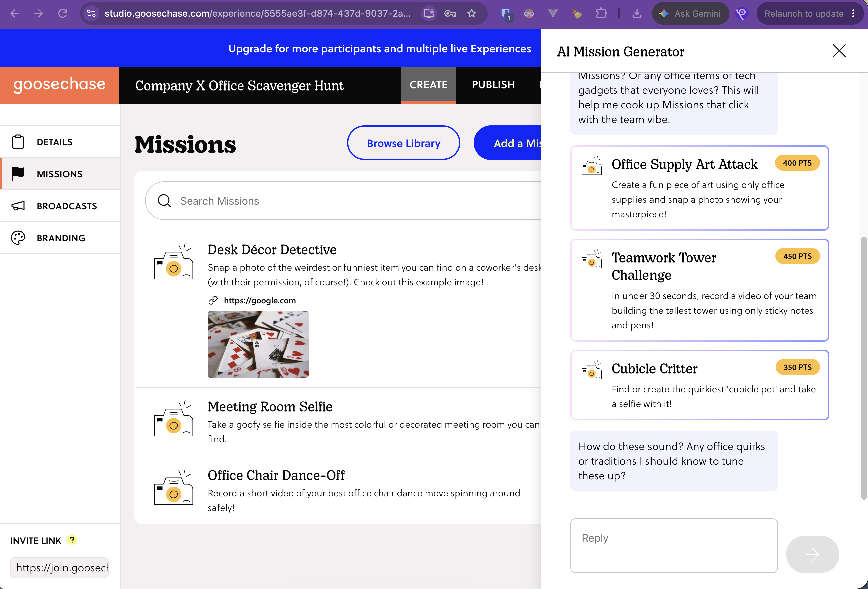Open the Meeting Room Selfie mission title

[270, 407]
